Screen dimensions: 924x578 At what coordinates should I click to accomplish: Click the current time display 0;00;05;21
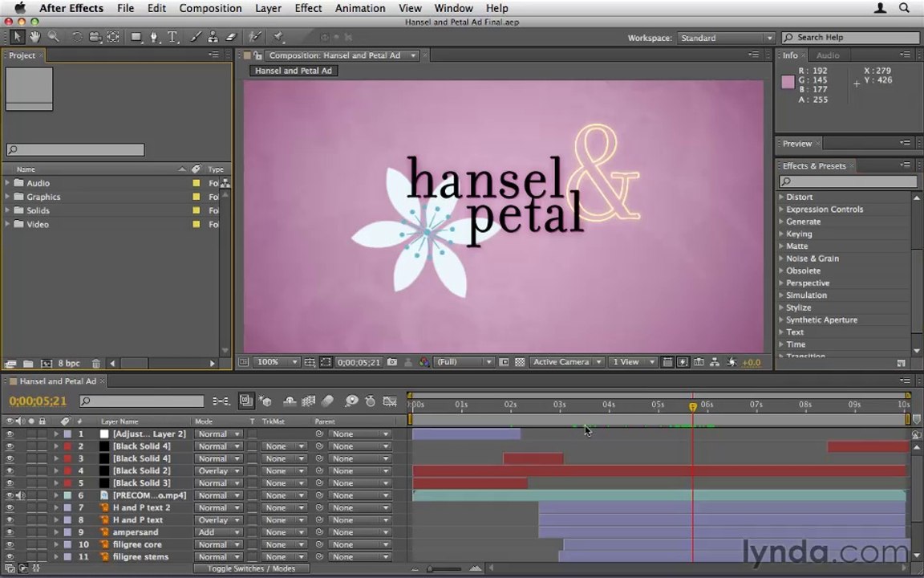(x=38, y=401)
